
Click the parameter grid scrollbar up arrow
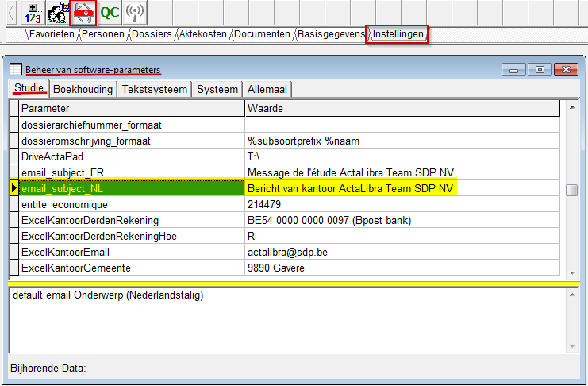(572, 108)
